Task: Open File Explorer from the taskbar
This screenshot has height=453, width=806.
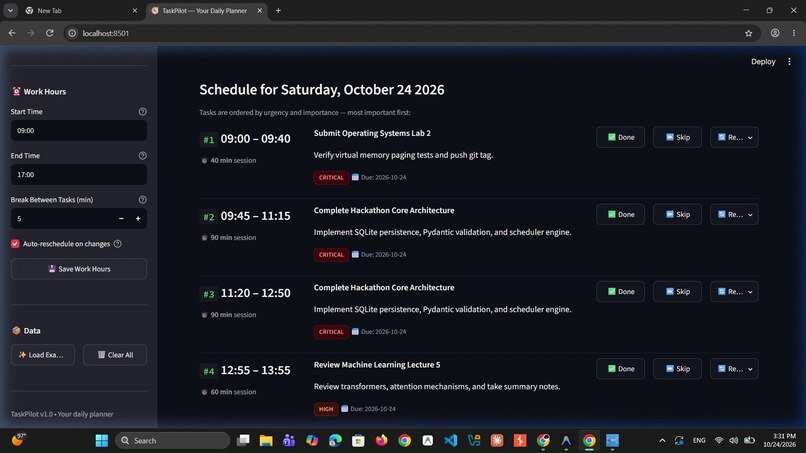Action: point(266,441)
